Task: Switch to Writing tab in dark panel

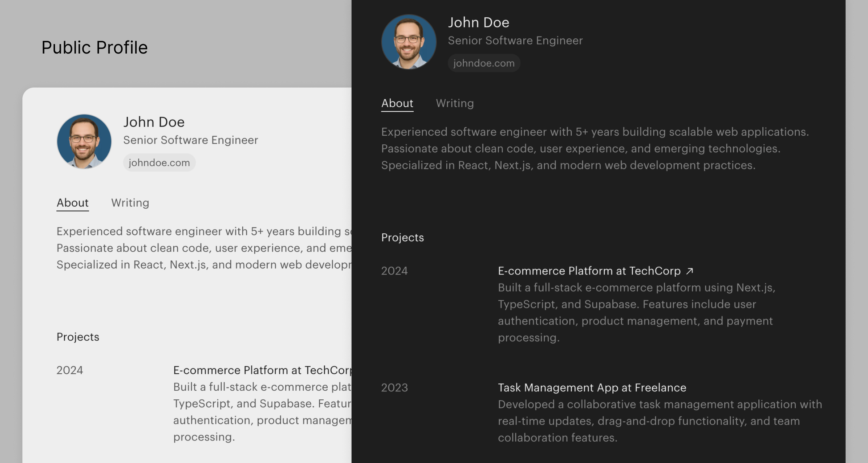Action: (455, 103)
